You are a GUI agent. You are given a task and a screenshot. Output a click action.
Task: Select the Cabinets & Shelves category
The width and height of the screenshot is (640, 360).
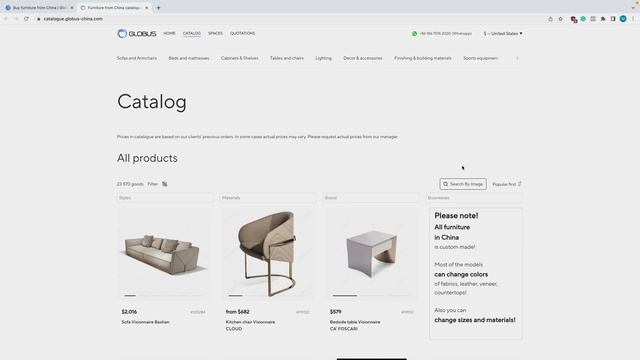coord(240,58)
